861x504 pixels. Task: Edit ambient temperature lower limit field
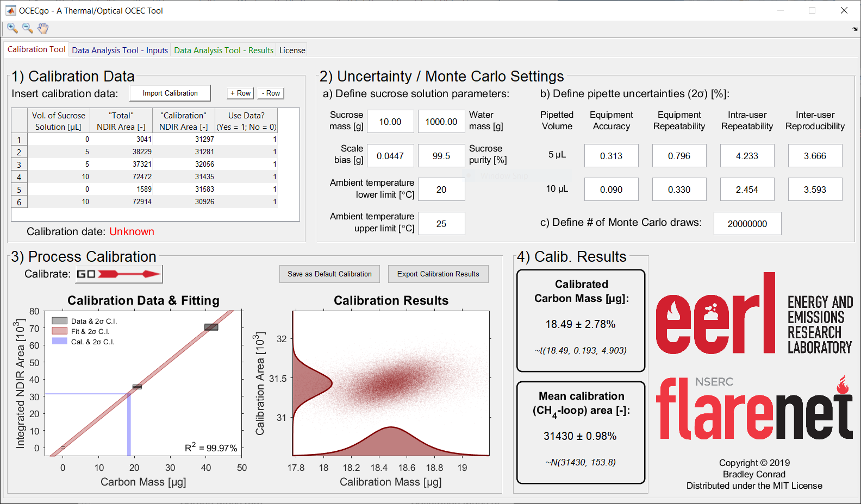coord(441,190)
